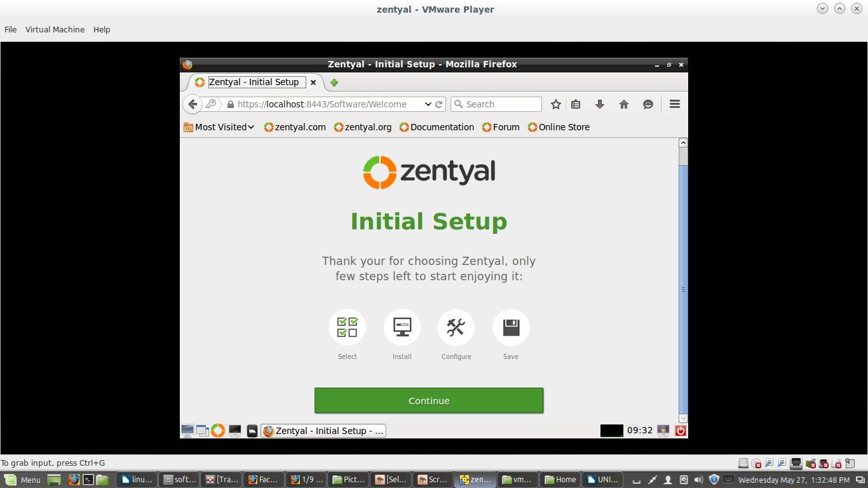Viewport: 868px width, 488px height.
Task: Switch to the 'Home' taskbar window
Action: click(x=560, y=480)
